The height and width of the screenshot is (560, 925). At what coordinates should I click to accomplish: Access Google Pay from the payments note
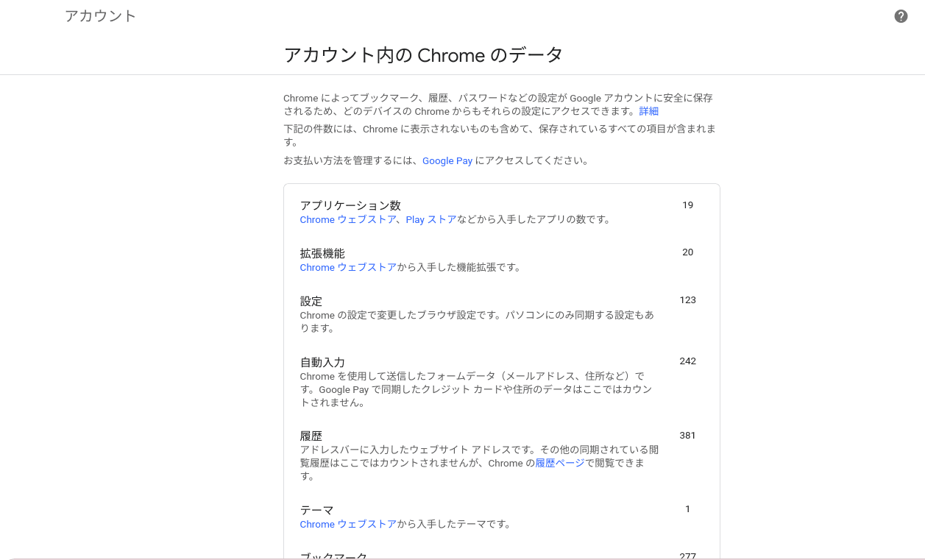tap(447, 160)
